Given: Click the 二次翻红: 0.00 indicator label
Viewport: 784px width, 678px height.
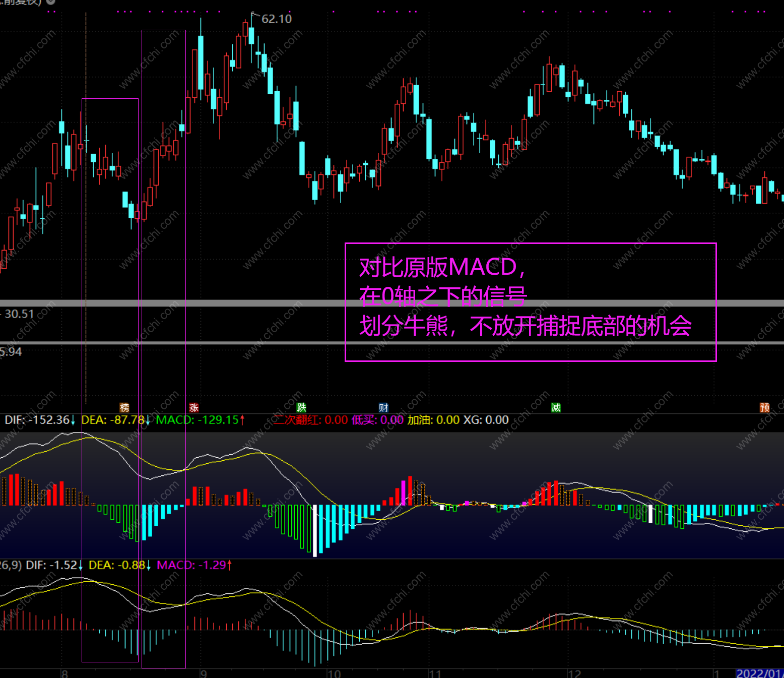Looking at the screenshot, I should coord(311,420).
